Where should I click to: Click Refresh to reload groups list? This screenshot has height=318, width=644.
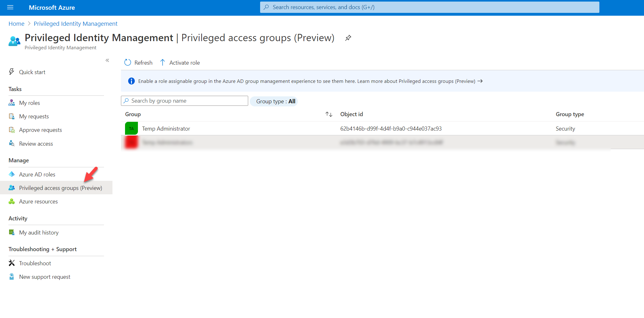pos(138,62)
